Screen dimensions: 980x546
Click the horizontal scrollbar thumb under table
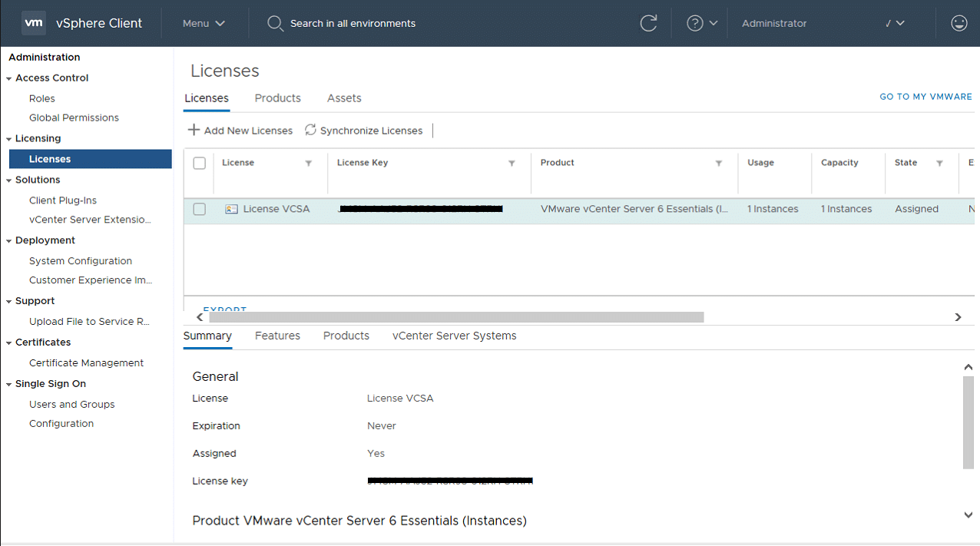point(456,317)
